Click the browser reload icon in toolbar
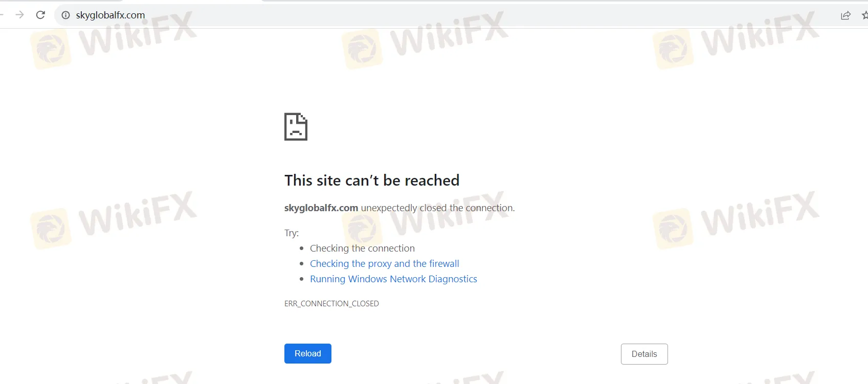The width and height of the screenshot is (868, 384). (x=40, y=15)
